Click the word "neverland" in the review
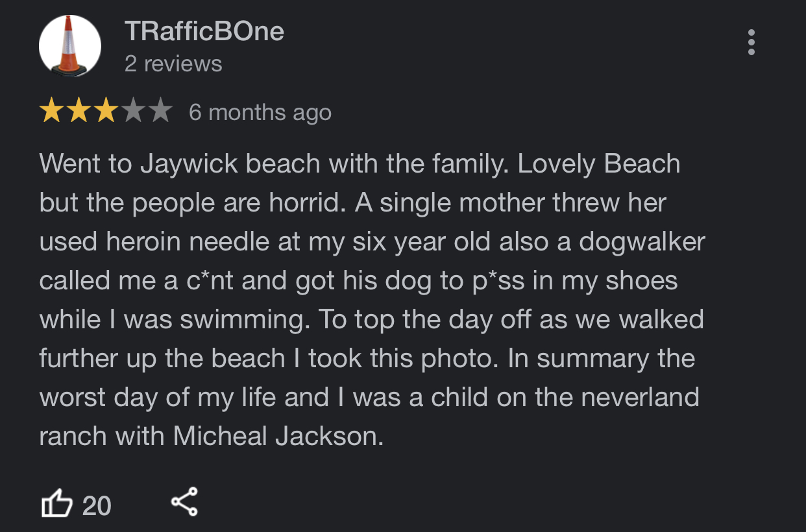This screenshot has width=806, height=532. pyautogui.click(x=640, y=397)
